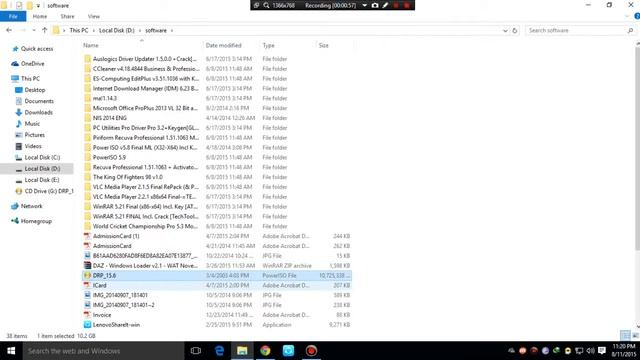The image size is (640, 360).
Task: Sort files by the Name column
Action: pyautogui.click(x=91, y=45)
